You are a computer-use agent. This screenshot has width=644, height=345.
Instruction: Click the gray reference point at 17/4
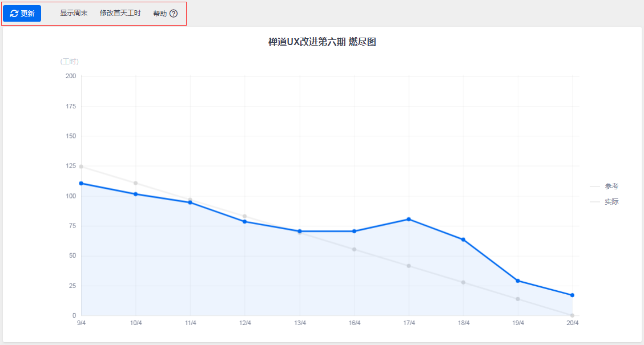pos(409,266)
